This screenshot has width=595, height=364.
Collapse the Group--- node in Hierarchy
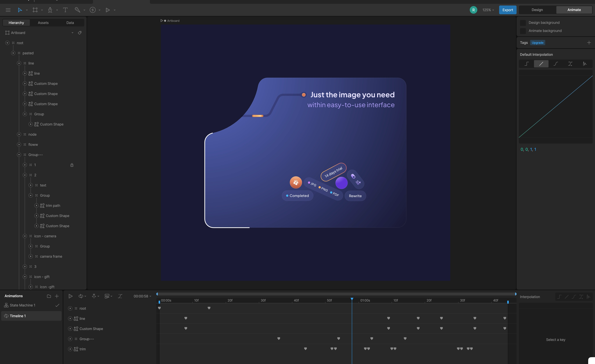pos(19,155)
